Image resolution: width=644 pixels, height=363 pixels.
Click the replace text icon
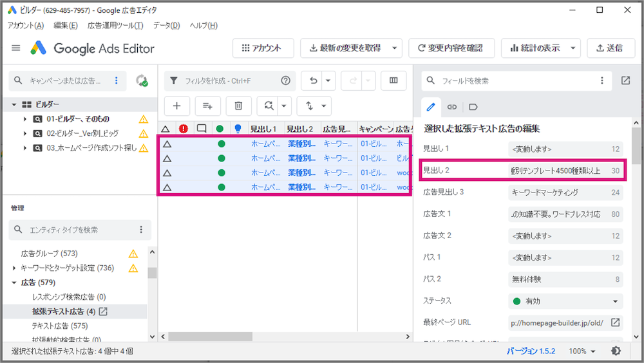click(x=269, y=106)
